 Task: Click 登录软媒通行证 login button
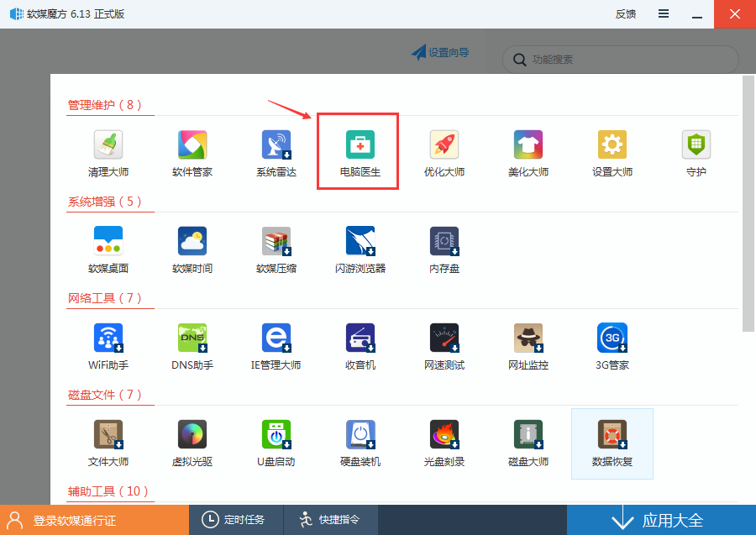[x=94, y=520]
